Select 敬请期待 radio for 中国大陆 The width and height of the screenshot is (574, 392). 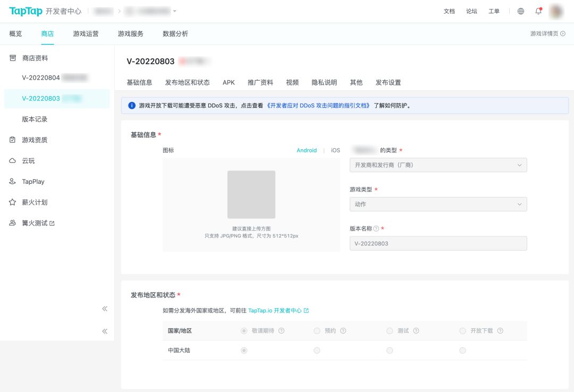coord(244,351)
